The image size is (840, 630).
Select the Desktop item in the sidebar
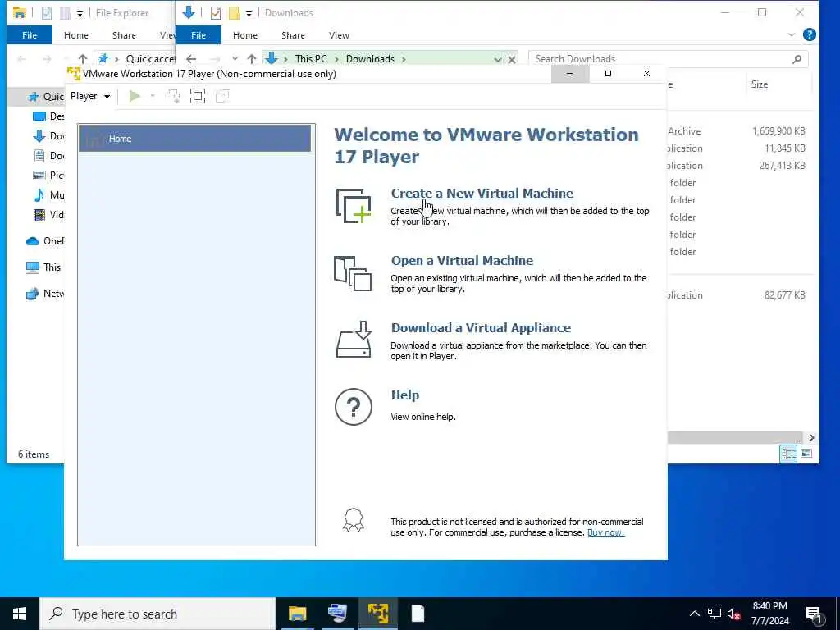[48, 116]
